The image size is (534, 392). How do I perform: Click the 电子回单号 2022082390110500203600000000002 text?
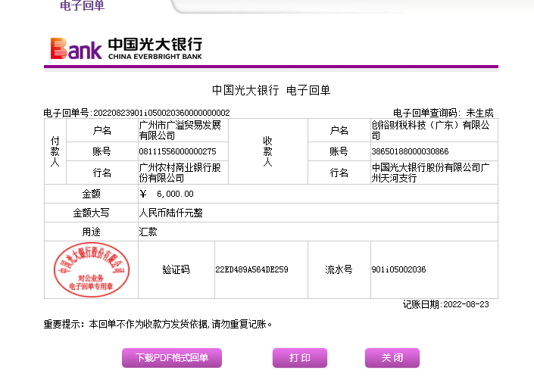point(136,113)
